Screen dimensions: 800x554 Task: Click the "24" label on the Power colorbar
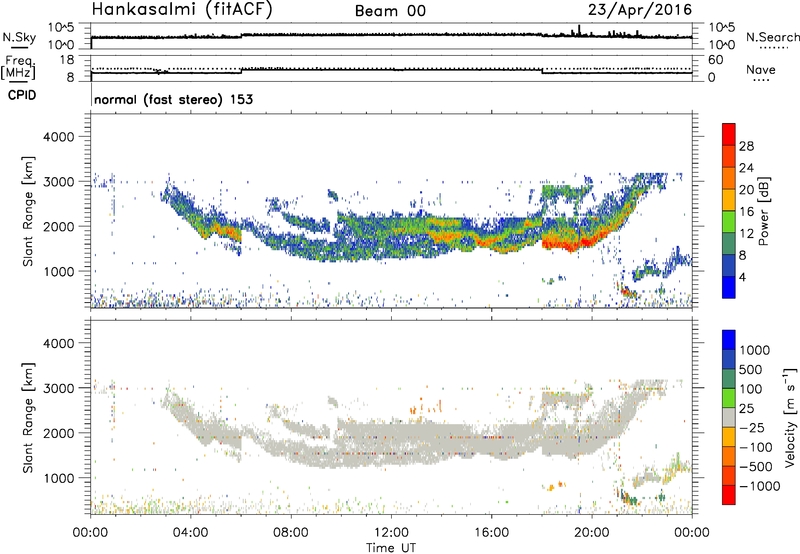746,168
